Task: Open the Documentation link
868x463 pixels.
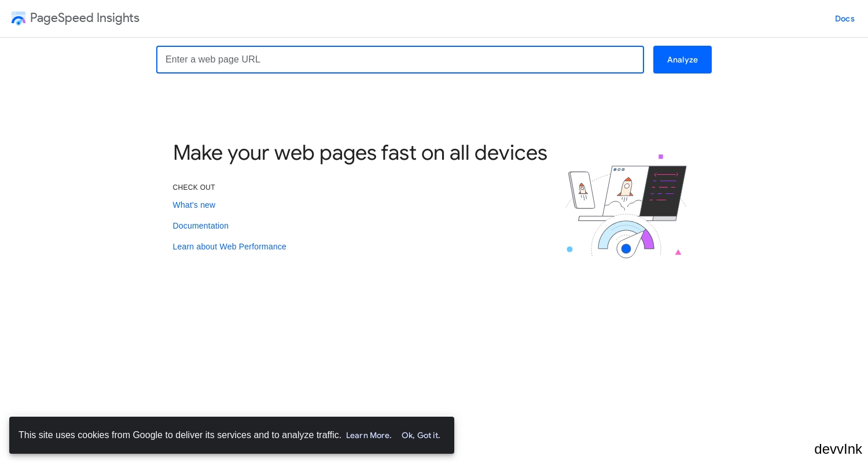Action: click(200, 226)
